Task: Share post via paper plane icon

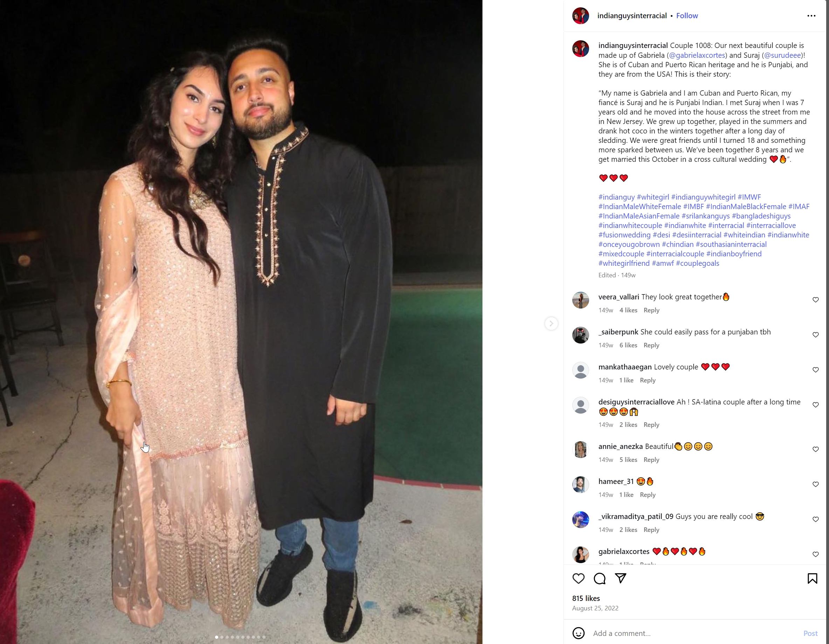Action: pos(621,578)
